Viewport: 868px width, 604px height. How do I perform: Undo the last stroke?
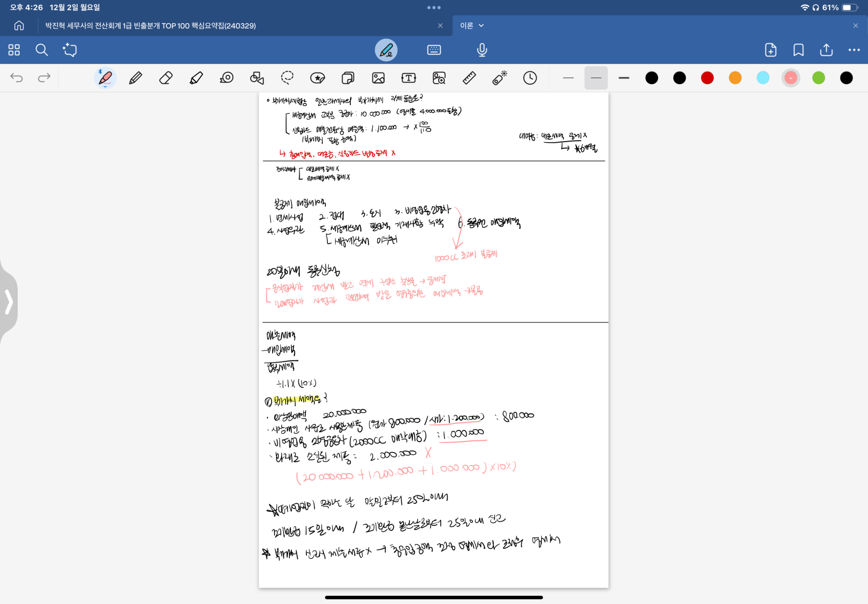[x=16, y=78]
